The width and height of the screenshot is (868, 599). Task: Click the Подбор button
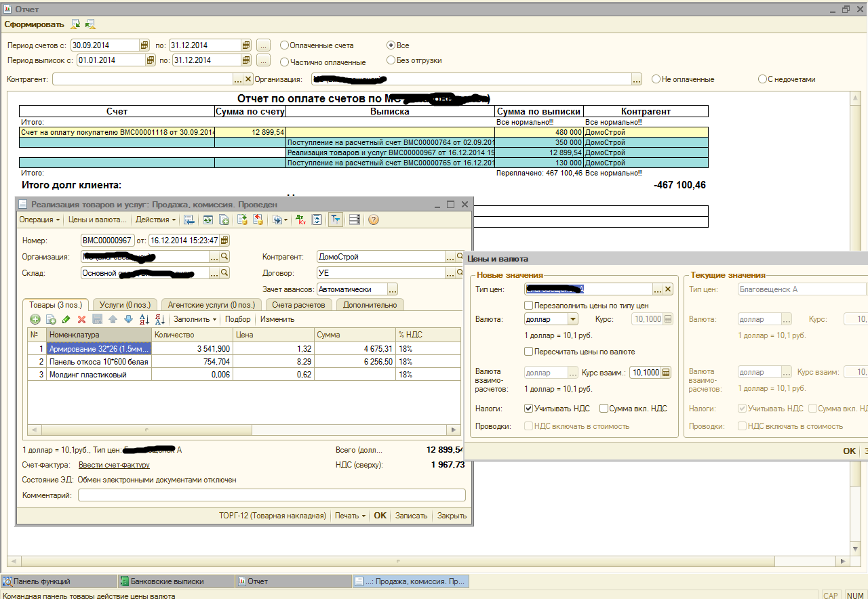(238, 319)
